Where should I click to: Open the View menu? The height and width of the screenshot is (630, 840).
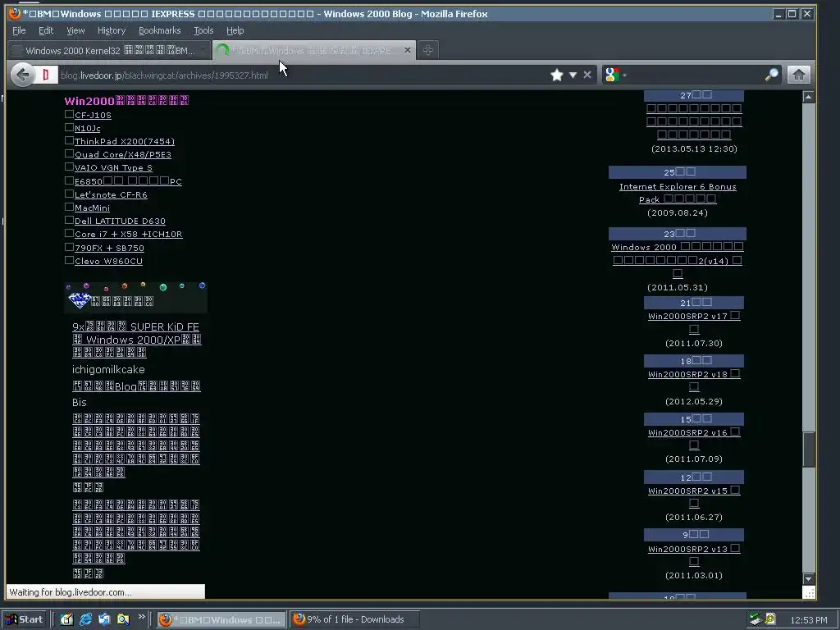pos(75,30)
